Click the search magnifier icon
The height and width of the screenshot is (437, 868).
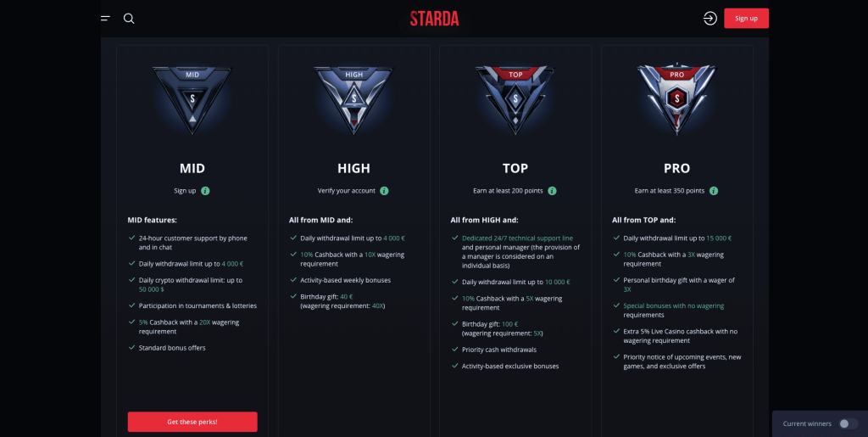point(129,18)
